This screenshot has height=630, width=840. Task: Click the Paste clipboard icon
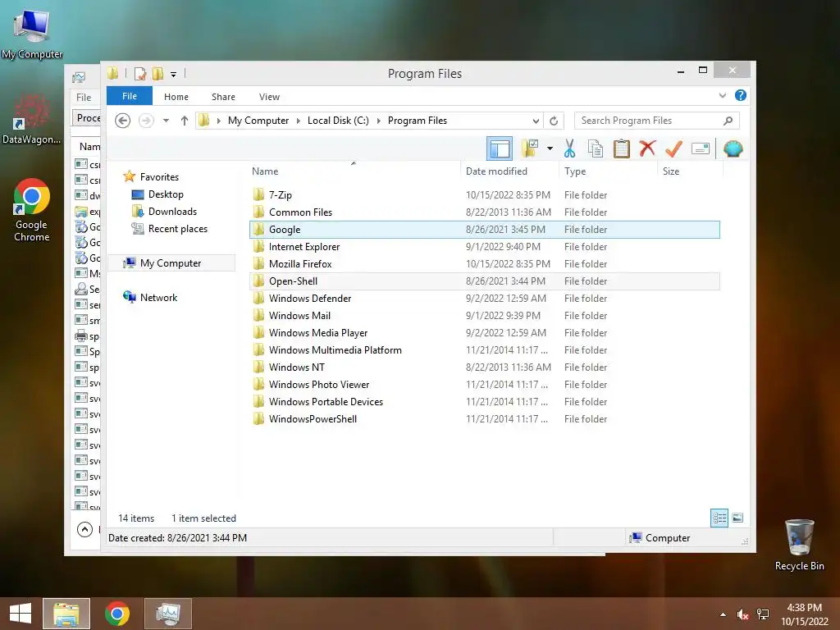pyautogui.click(x=622, y=148)
